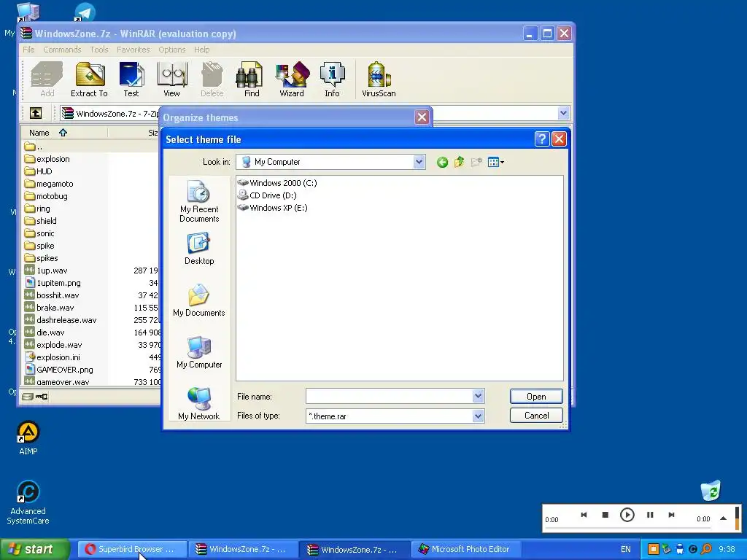Click the View icon in WinRAR toolbar

[171, 80]
